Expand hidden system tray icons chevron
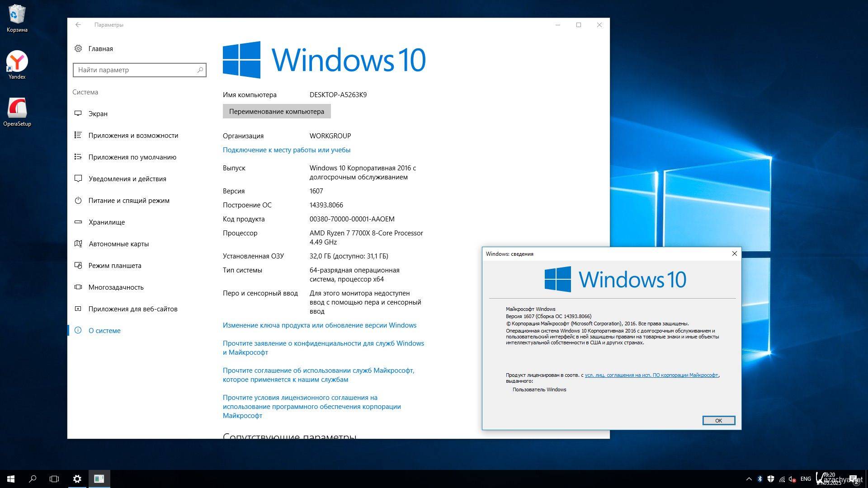868x488 pixels. pos(749,479)
